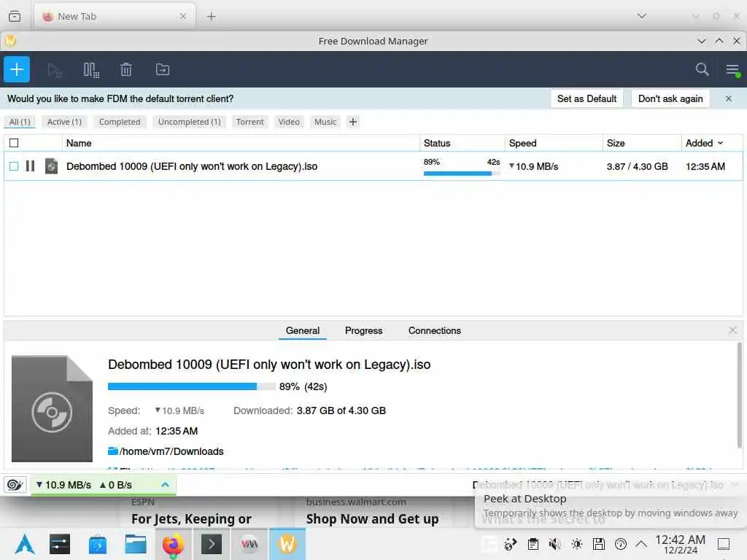Image resolution: width=747 pixels, height=560 pixels.
Task: Click the Pause all downloads toolbar icon
Action: tap(91, 70)
